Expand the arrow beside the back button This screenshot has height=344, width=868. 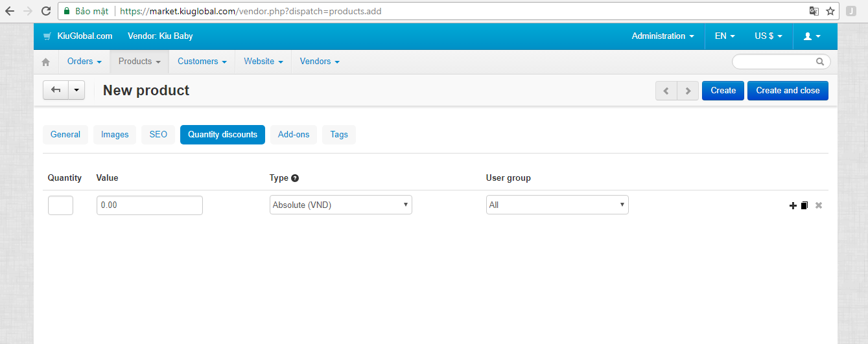click(77, 90)
